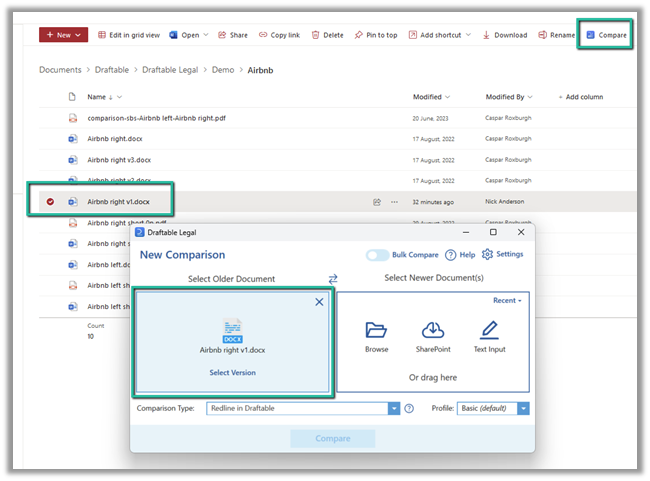Go to Demo breadcrumb folder
The image size is (650, 481).
(x=223, y=70)
